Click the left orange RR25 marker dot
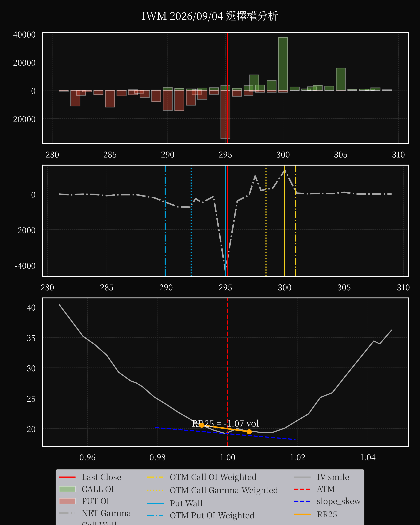 202,425
